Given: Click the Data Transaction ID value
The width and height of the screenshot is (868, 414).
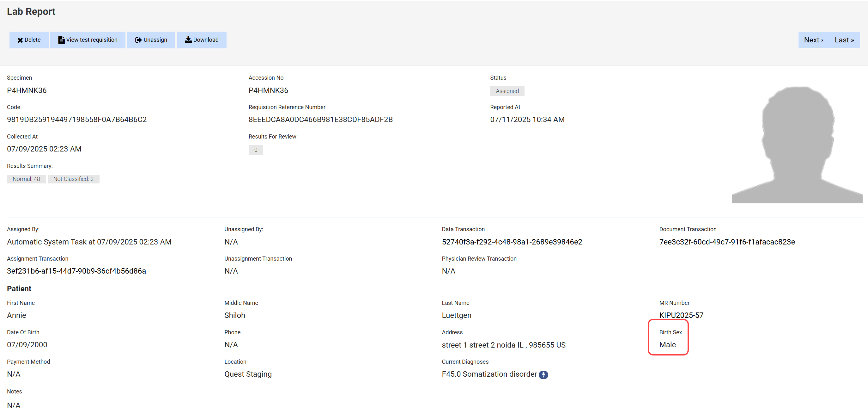Looking at the screenshot, I should [x=512, y=242].
